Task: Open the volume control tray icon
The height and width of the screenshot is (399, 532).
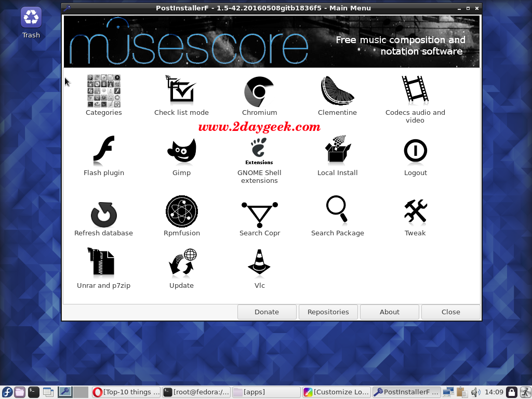Action: 476,392
